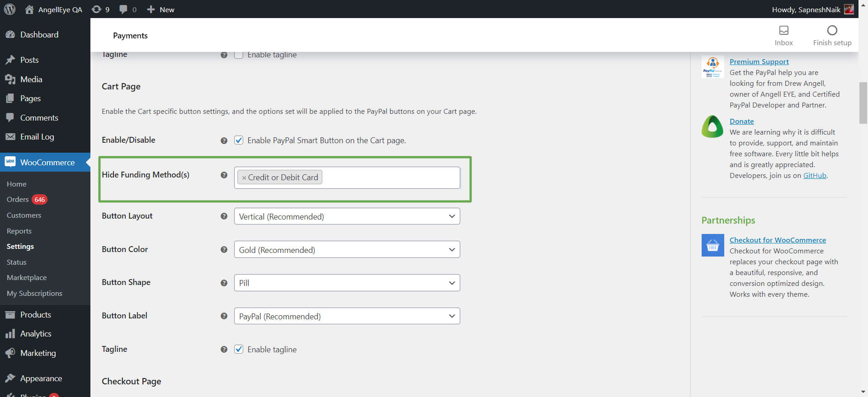This screenshot has width=868, height=397.
Task: Toggle top Enable tagline checkbox
Action: click(239, 55)
